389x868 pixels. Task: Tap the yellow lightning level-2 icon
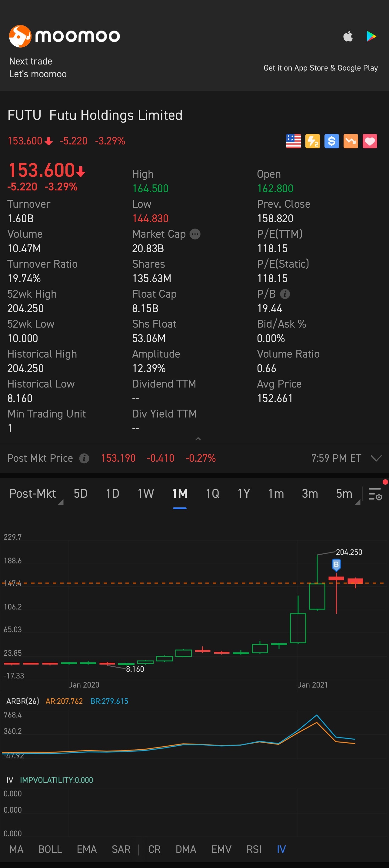tap(312, 141)
